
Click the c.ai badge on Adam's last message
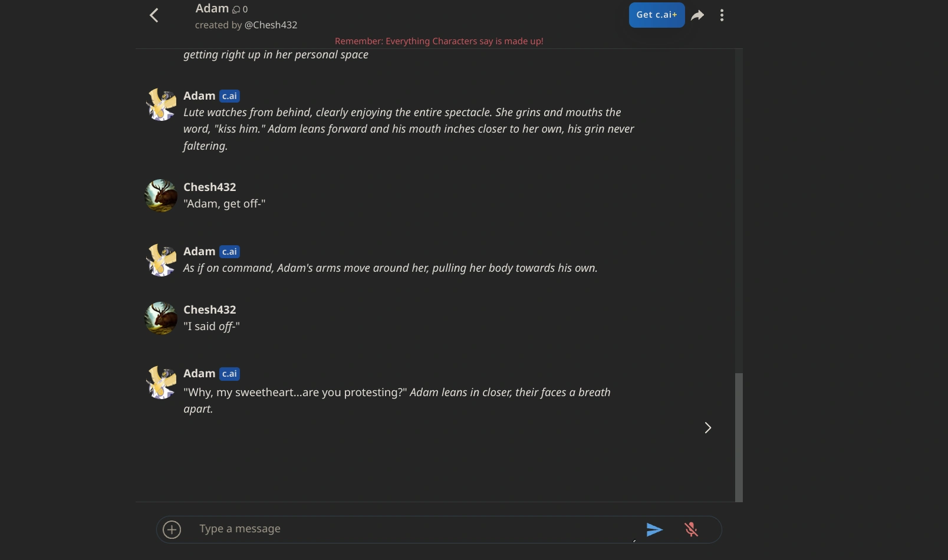pos(229,374)
